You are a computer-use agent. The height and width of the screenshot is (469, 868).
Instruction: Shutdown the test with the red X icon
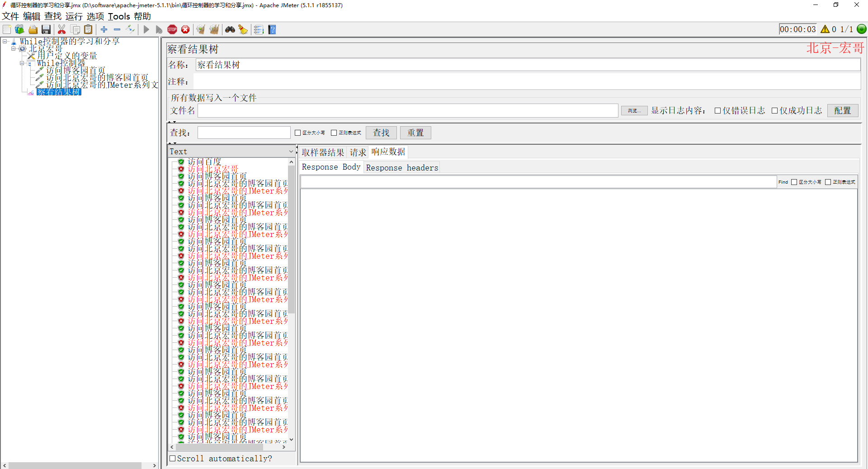(186, 29)
